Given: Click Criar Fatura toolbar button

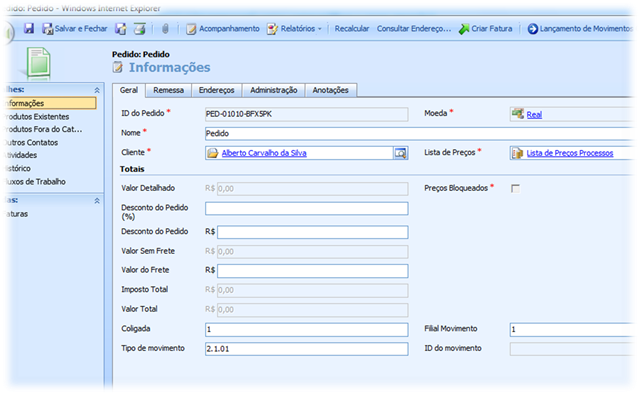Looking at the screenshot, I should (485, 29).
